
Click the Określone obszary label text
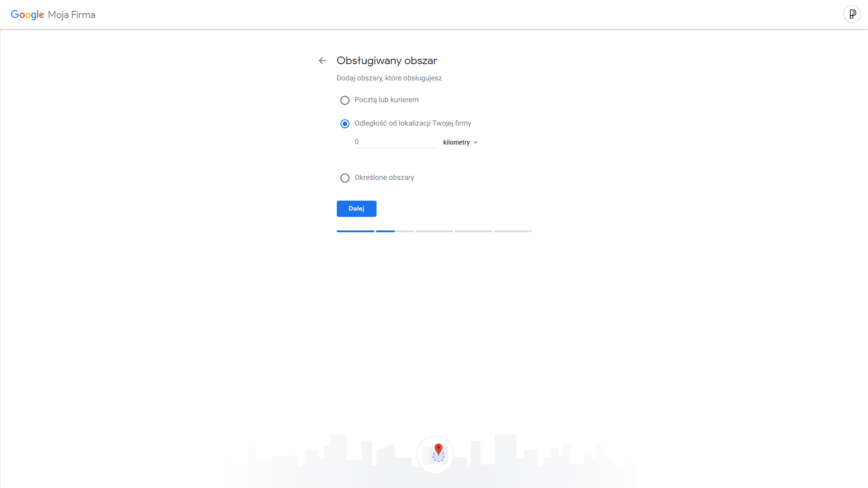(384, 178)
